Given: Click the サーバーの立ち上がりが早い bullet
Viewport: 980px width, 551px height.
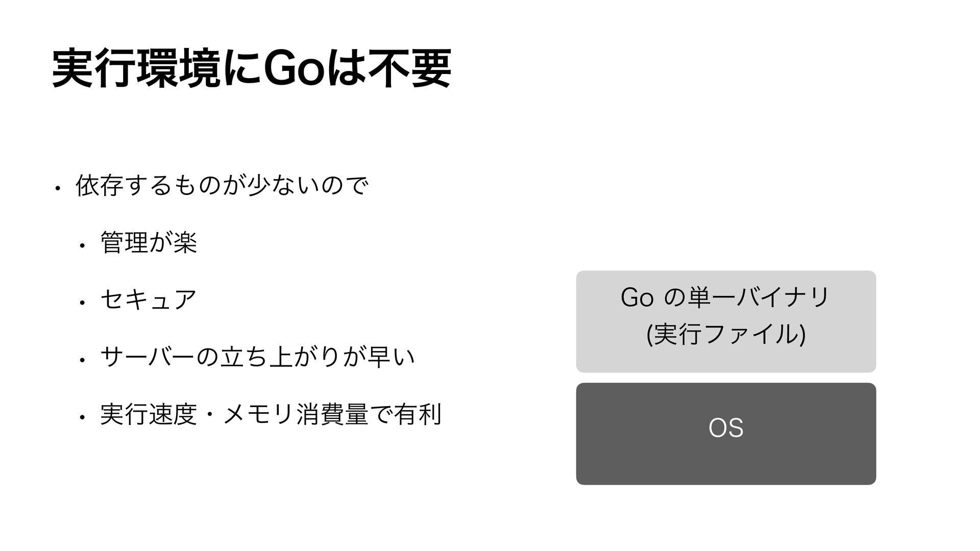Looking at the screenshot, I should (258, 357).
